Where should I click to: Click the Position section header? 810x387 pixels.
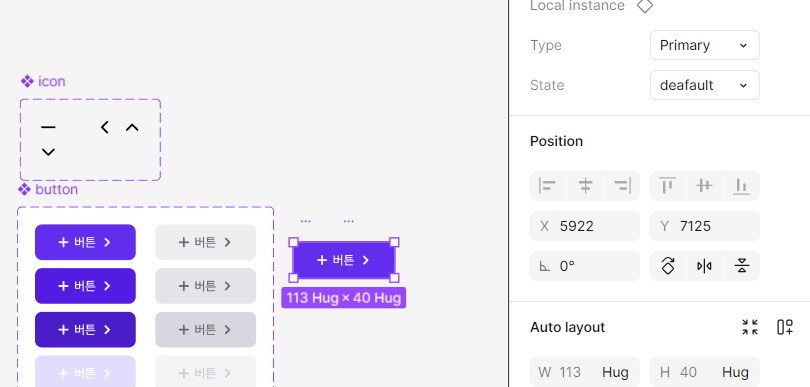pyautogui.click(x=556, y=141)
